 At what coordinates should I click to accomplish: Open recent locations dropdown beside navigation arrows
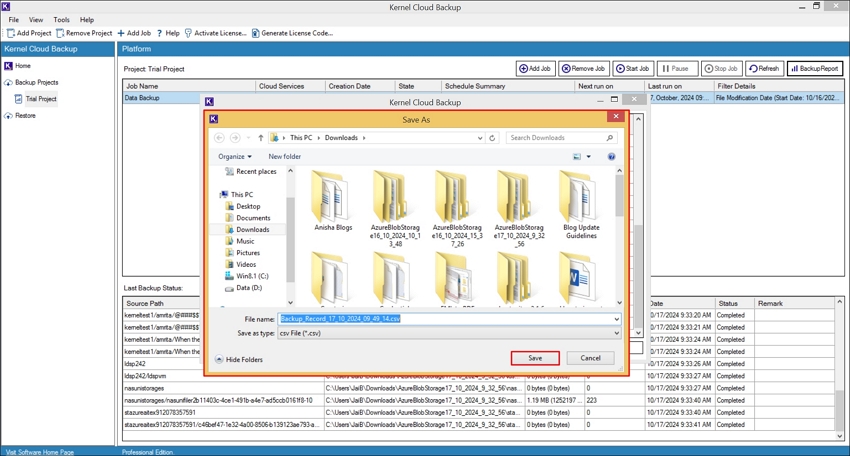[x=248, y=138]
